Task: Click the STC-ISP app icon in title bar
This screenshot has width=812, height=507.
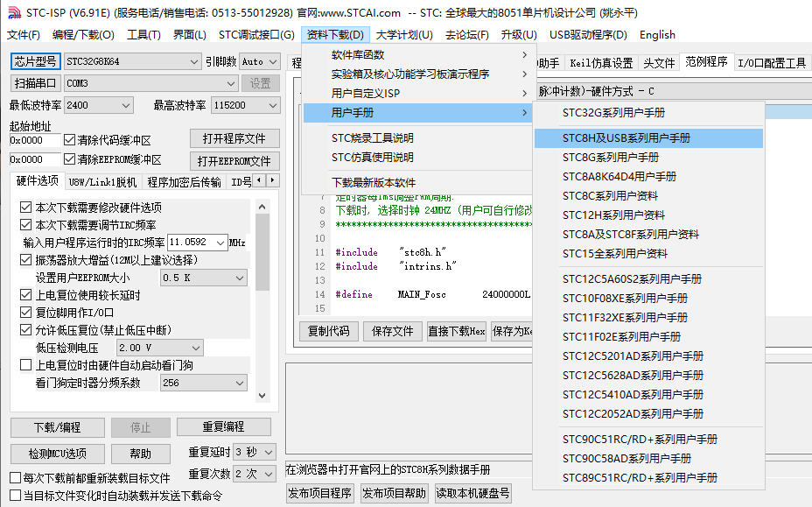Action: [14, 12]
